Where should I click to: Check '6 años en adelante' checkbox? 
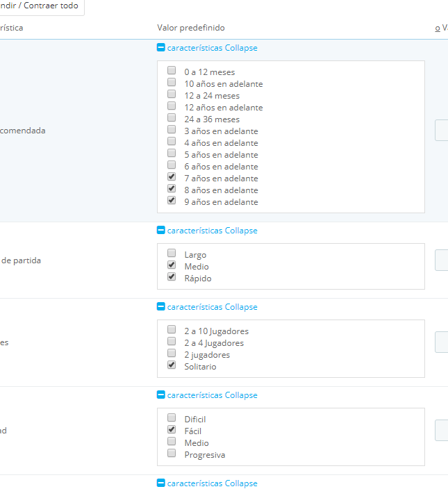pyautogui.click(x=172, y=165)
